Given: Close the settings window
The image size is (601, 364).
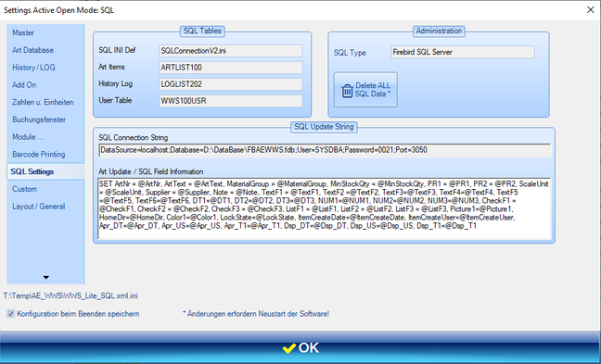Looking at the screenshot, I should tap(590, 10).
